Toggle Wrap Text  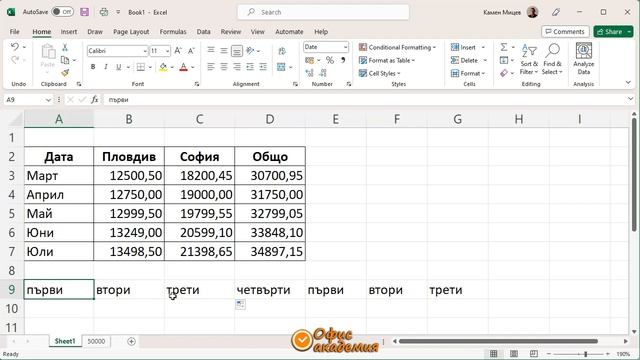point(282,51)
